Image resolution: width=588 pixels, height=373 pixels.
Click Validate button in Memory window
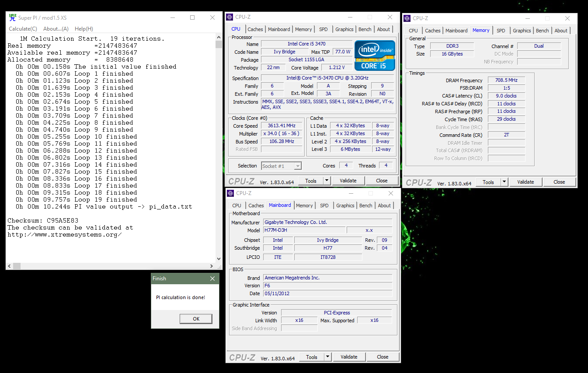coord(525,182)
